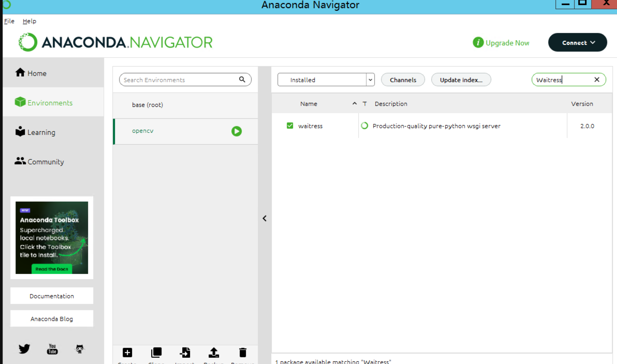The image size is (617, 364).
Task: Click the Learning reader icon
Action: pos(20,131)
